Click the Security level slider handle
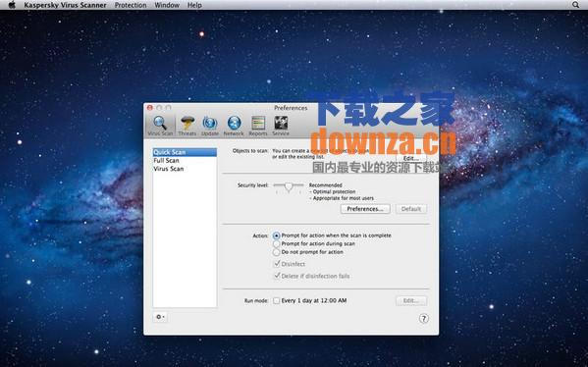This screenshot has width=588, height=367. coord(289,186)
